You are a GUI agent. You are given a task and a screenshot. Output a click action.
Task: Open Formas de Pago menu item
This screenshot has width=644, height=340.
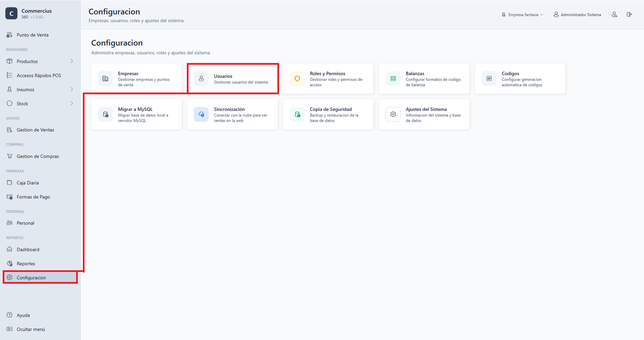click(40, 197)
